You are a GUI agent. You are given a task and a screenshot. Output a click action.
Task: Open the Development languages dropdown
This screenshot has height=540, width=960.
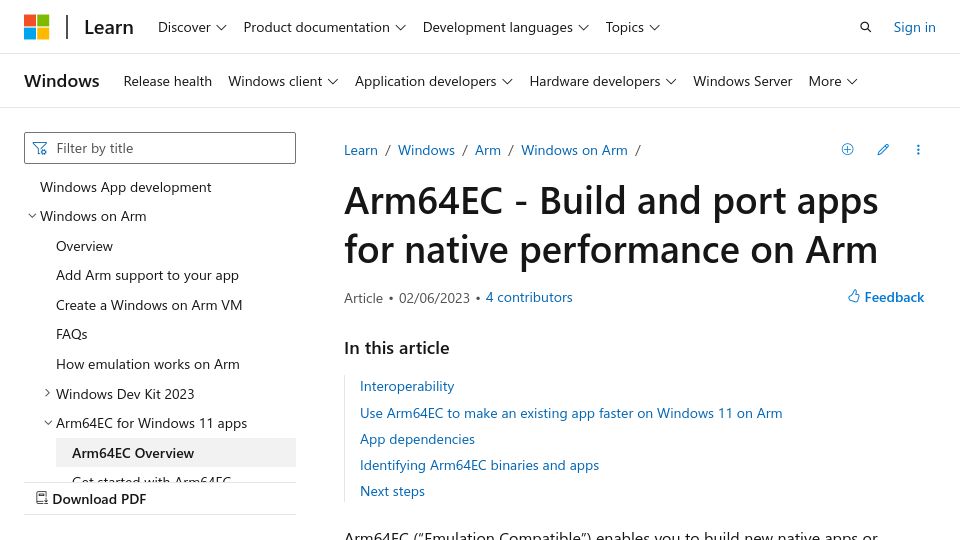point(506,27)
